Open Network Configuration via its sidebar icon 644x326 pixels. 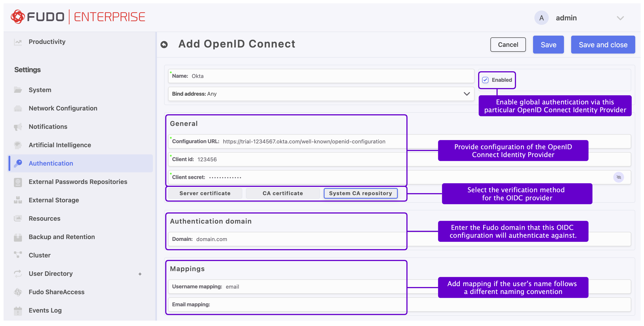click(18, 108)
